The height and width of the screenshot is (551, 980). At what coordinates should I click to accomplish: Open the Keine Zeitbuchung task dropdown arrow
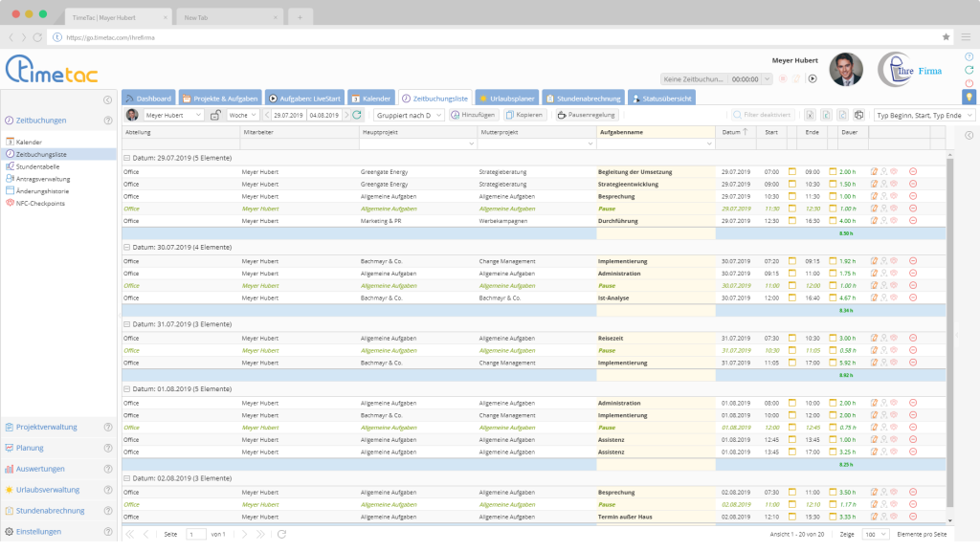(767, 79)
